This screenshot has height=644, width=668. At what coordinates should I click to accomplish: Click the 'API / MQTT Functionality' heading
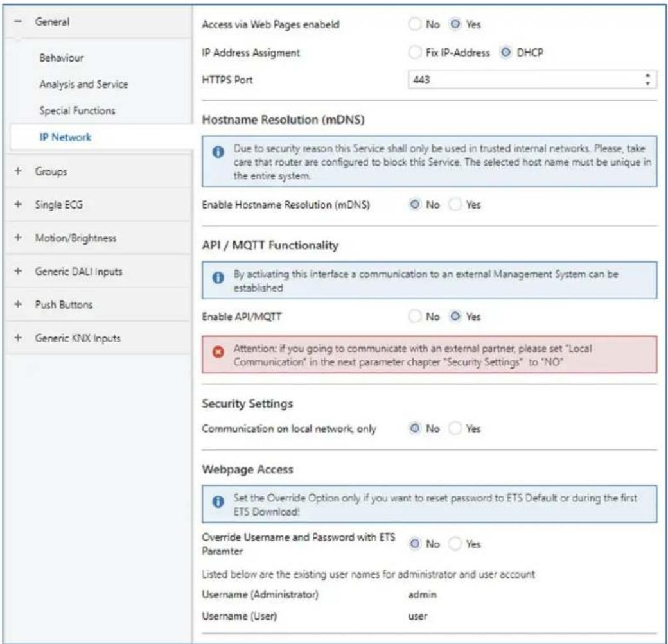coord(270,245)
